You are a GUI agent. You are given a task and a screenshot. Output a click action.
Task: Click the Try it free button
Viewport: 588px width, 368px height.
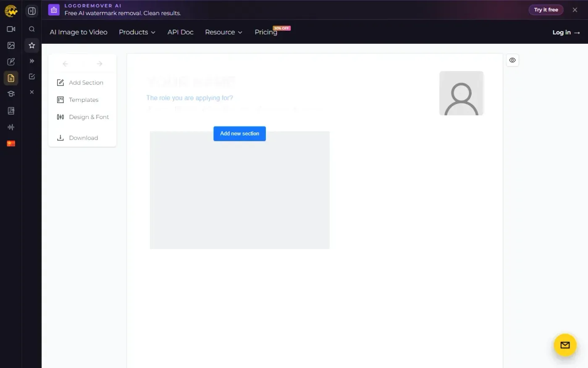546,10
